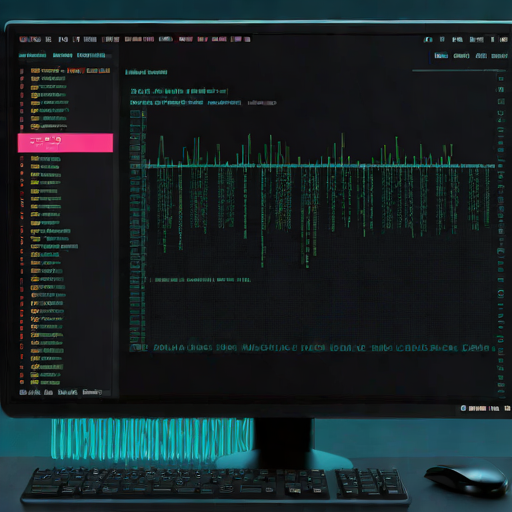Click the orange icon in the last sidebar list row
The height and width of the screenshot is (512, 512).
point(34,382)
